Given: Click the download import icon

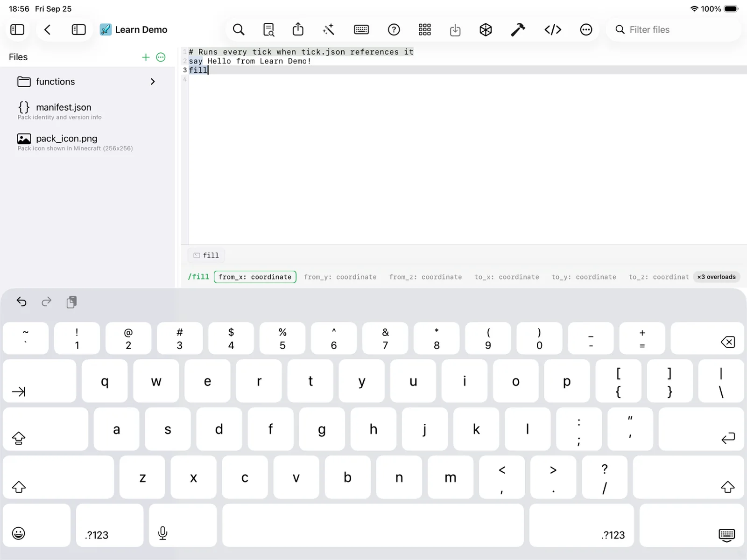Looking at the screenshot, I should (455, 30).
